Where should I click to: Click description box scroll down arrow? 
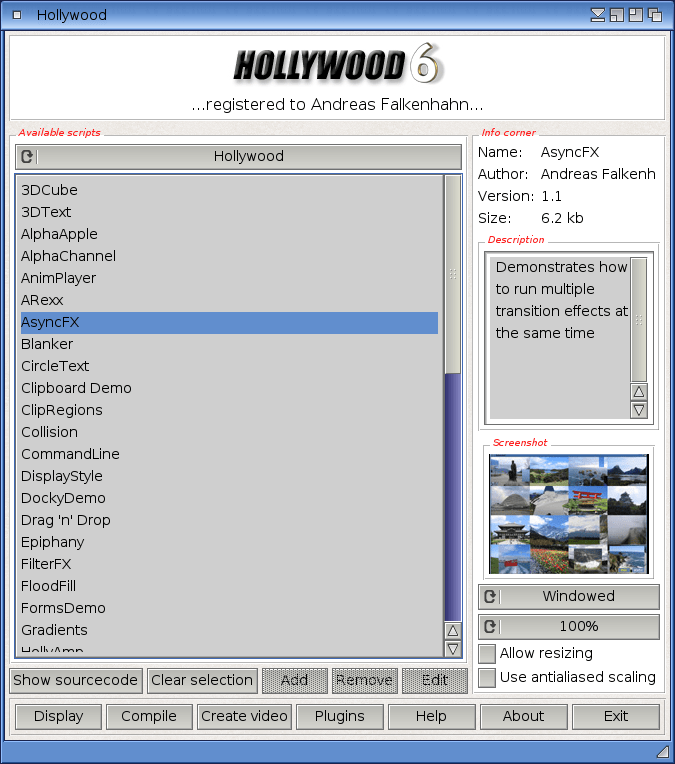point(638,410)
